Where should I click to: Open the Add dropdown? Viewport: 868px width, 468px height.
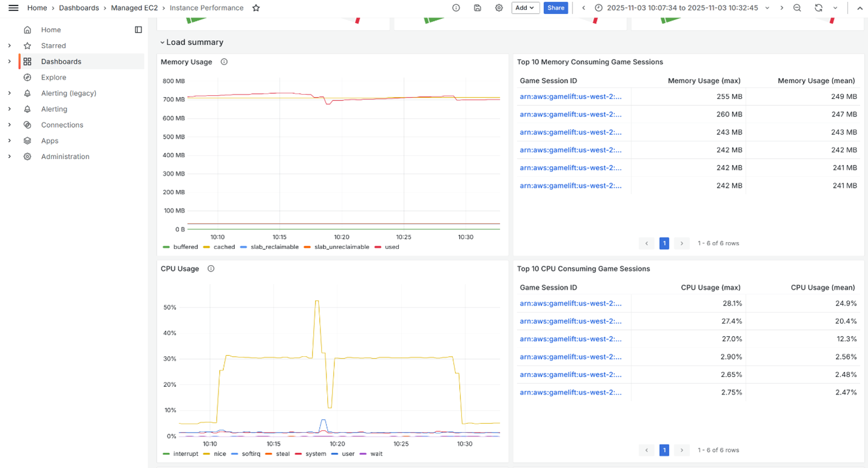point(524,8)
